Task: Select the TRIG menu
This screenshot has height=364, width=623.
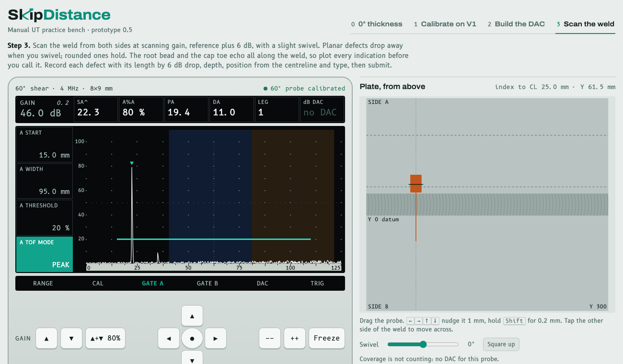Action: [x=317, y=284]
